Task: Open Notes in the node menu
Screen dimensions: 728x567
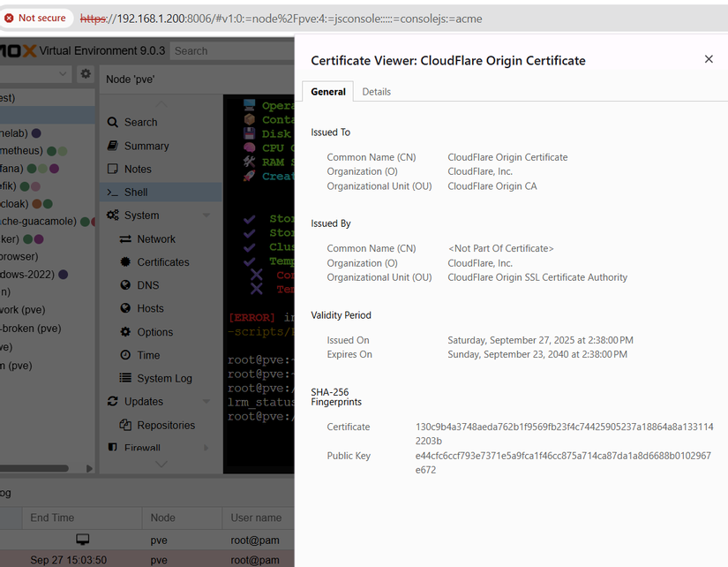Action: point(138,170)
